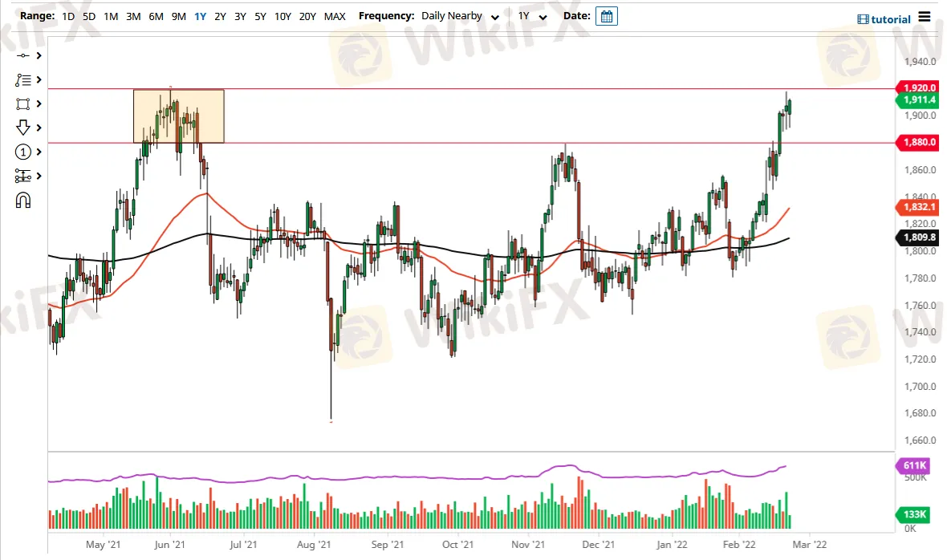Expand the 1Y period dropdown
Viewport: 947px width, 560px height.
pyautogui.click(x=532, y=16)
